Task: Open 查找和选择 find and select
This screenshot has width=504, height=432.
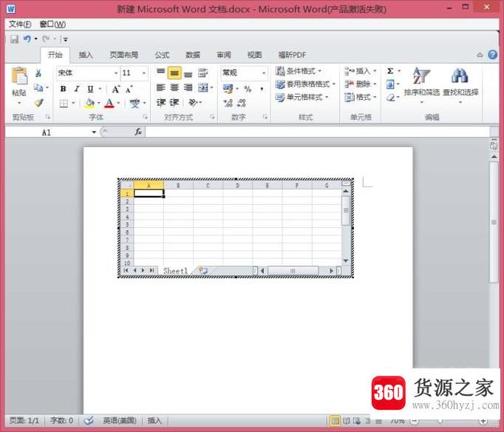Action: point(460,85)
